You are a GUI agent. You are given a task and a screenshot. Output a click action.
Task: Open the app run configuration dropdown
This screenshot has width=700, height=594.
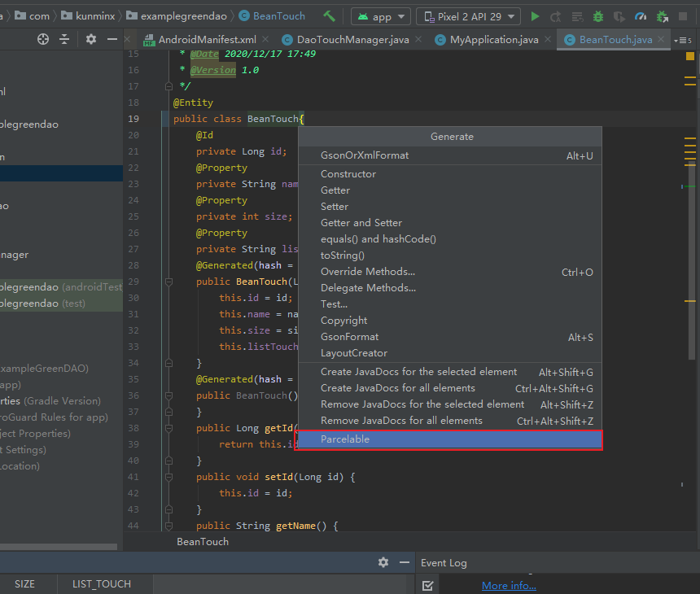(x=380, y=17)
